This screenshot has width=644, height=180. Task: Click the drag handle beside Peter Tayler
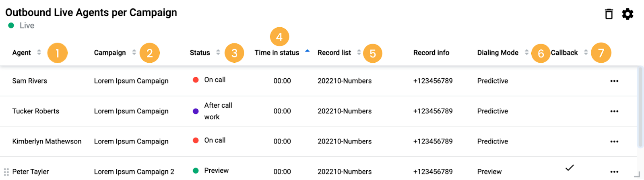pyautogui.click(x=6, y=172)
